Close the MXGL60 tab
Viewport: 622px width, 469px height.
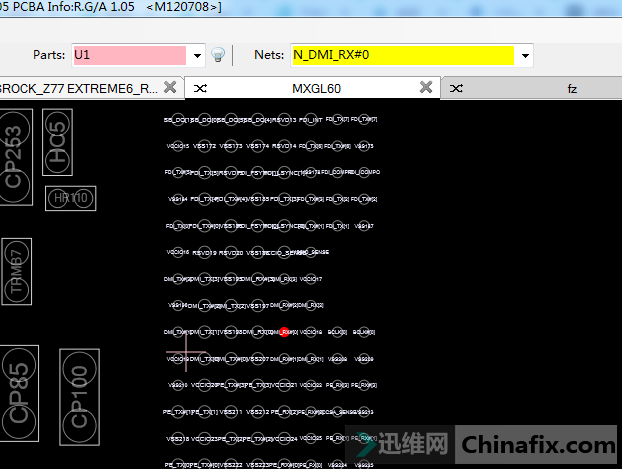pos(426,88)
